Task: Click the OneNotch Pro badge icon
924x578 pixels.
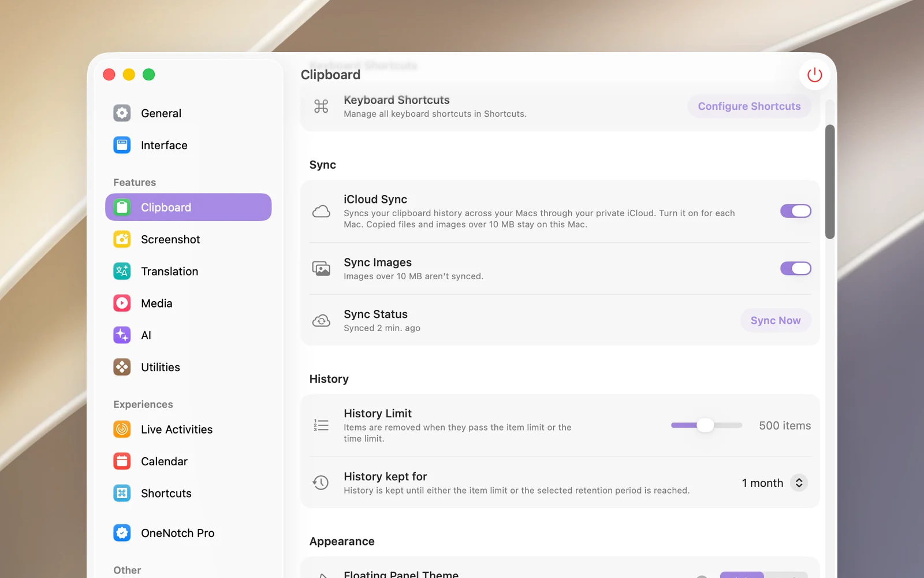Action: [122, 533]
